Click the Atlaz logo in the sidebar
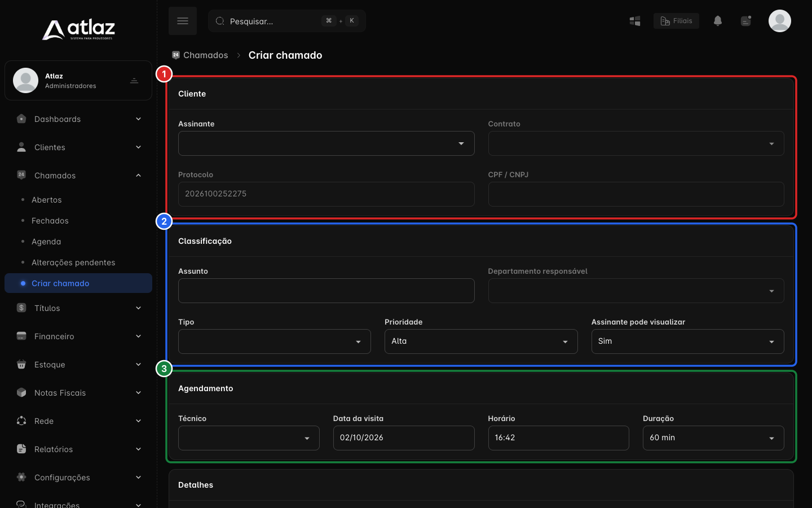This screenshot has height=508, width=812. pos(78,30)
